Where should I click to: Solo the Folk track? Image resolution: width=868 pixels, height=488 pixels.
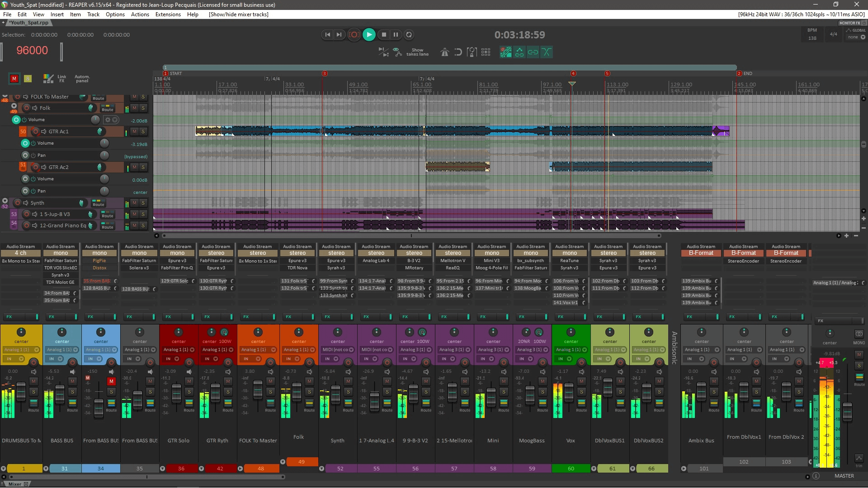tap(144, 108)
